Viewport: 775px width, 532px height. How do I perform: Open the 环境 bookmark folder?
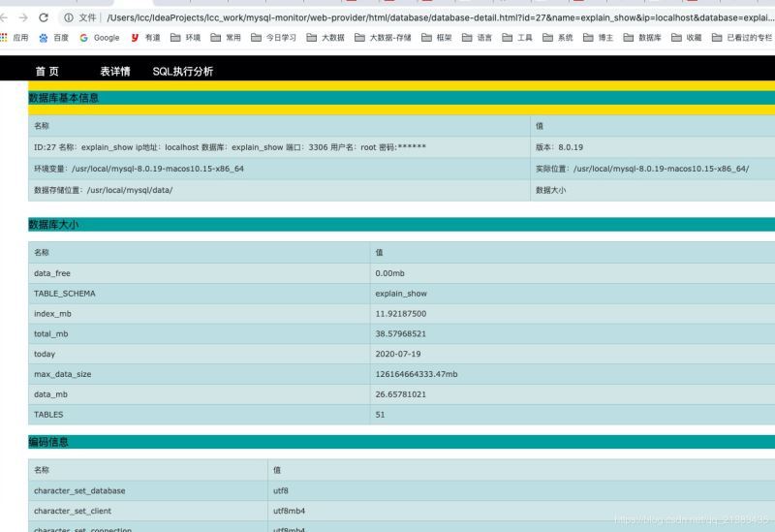[x=185, y=38]
